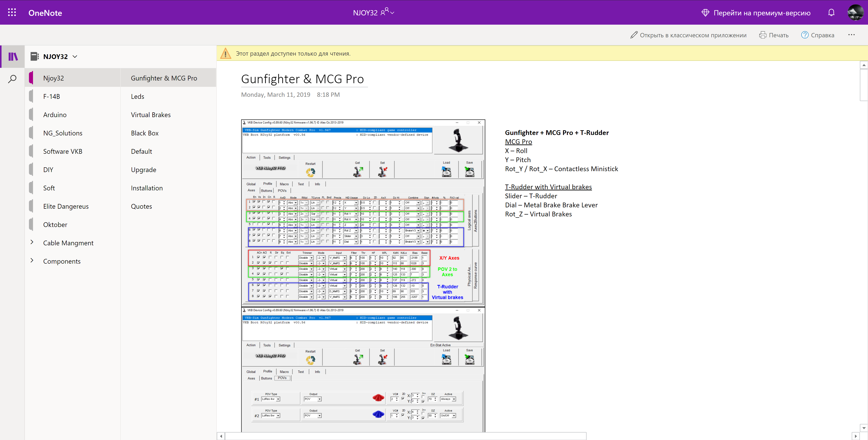Click the Print printer icon
The width and height of the screenshot is (868, 440).
tap(762, 35)
